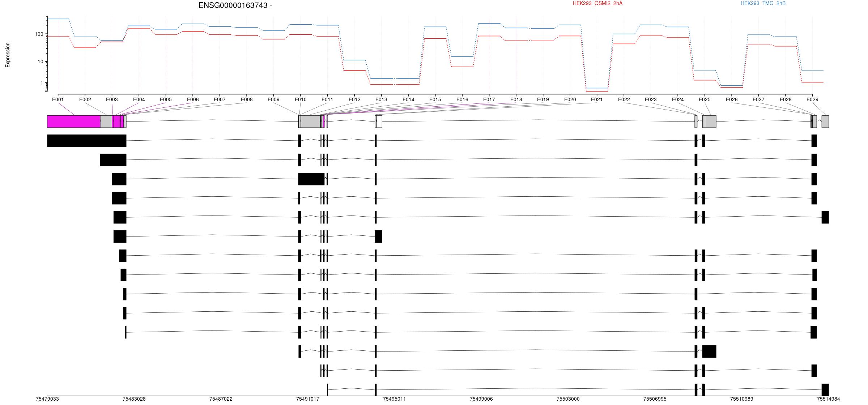Click exon label E022

pos(624,99)
